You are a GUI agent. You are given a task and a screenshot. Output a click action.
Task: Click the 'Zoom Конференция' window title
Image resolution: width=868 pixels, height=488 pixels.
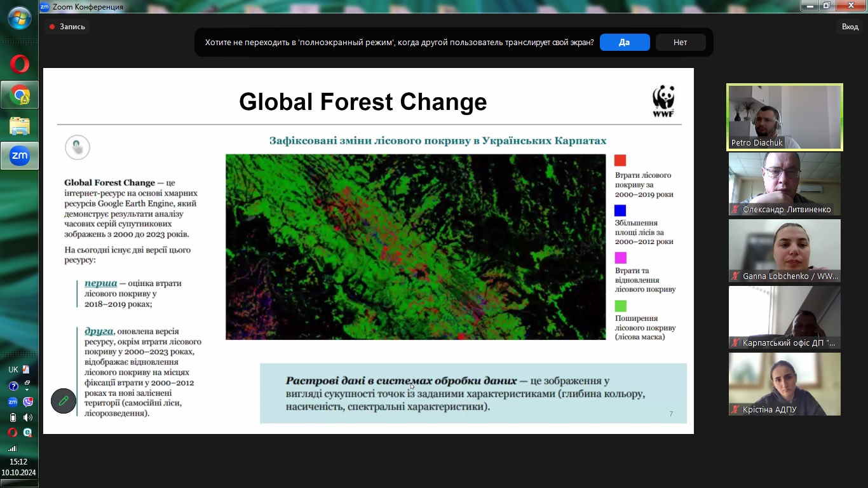coord(88,7)
